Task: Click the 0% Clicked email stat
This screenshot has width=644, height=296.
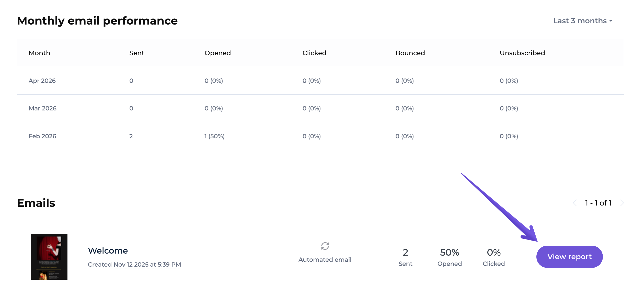Action: [x=493, y=257]
